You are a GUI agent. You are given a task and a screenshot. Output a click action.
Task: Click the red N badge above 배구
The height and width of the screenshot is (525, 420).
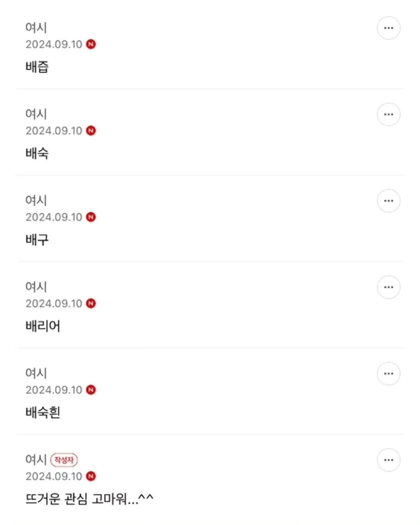91,217
